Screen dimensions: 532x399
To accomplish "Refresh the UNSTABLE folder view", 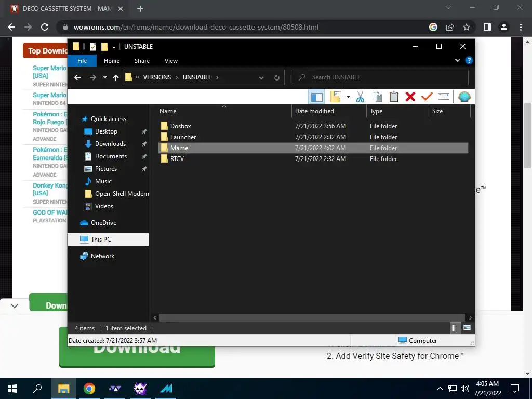I will [276, 78].
